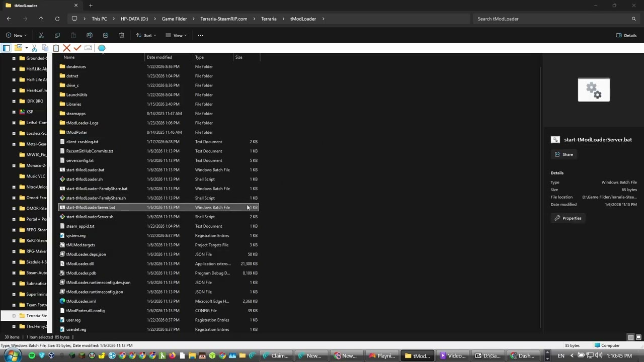Refresh the tMModLoader folder view
The width and height of the screenshot is (644, 362).
57,19
